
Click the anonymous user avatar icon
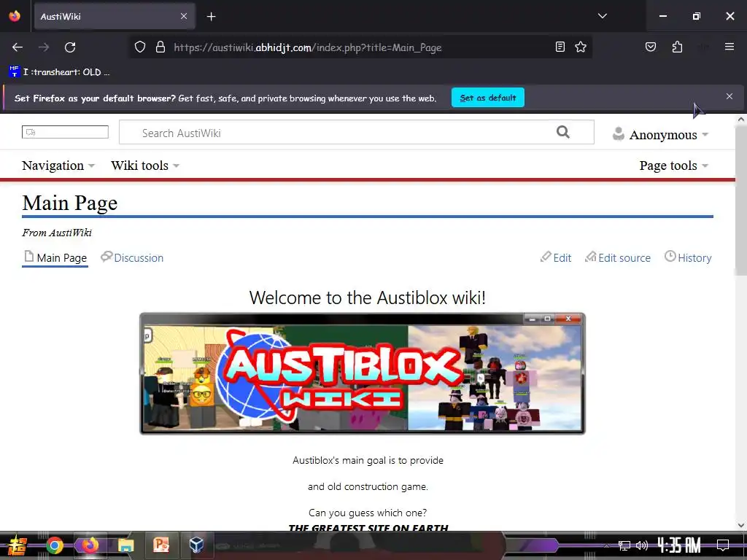(619, 134)
